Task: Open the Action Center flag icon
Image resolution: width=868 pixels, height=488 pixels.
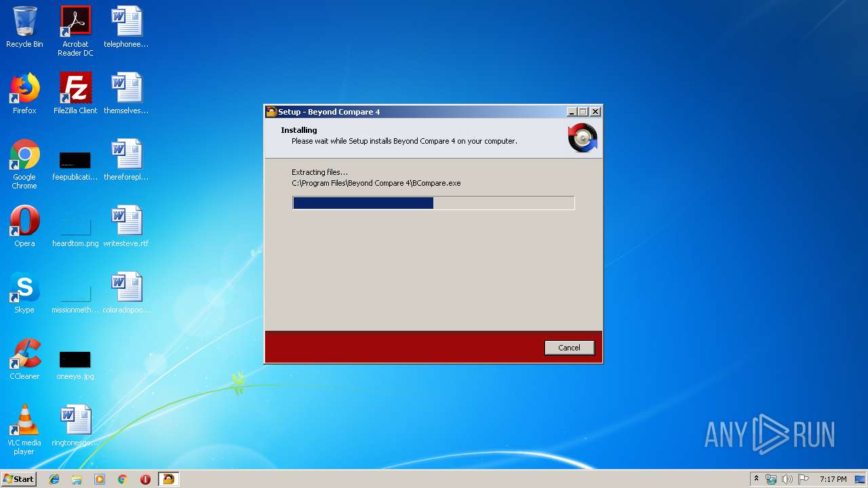Action: (804, 479)
